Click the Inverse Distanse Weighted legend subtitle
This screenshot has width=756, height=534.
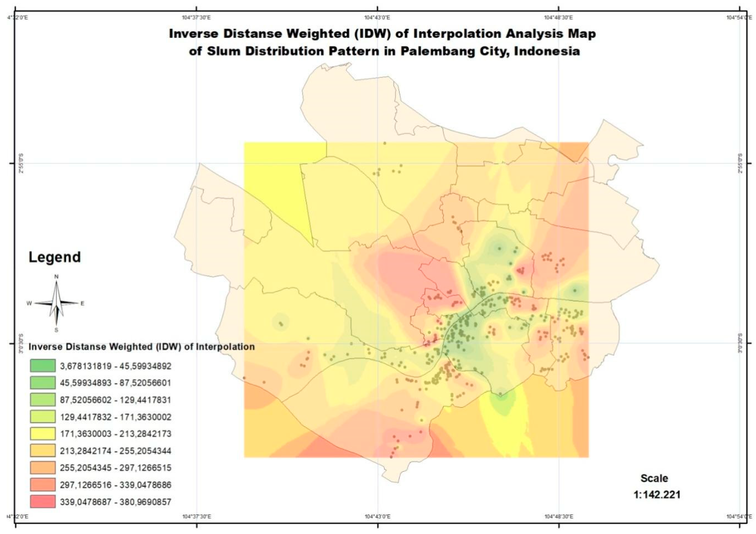click(x=142, y=347)
